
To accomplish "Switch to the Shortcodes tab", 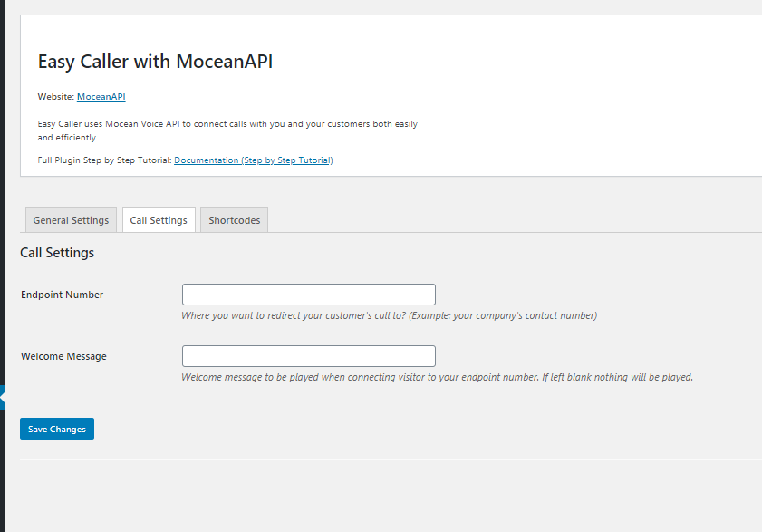I will tap(235, 220).
